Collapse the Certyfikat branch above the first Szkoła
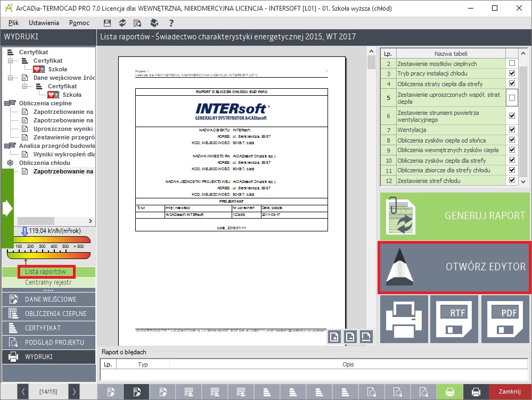This screenshot has height=400, width=532. [11, 61]
